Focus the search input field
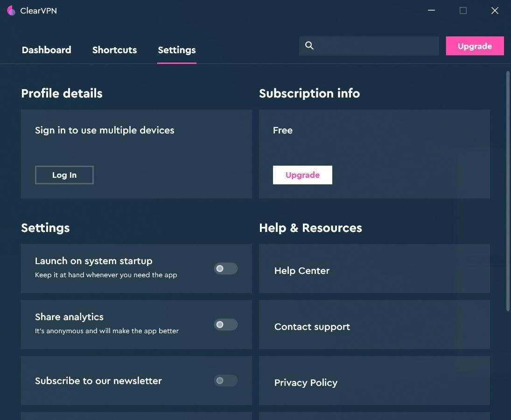 coord(376,46)
